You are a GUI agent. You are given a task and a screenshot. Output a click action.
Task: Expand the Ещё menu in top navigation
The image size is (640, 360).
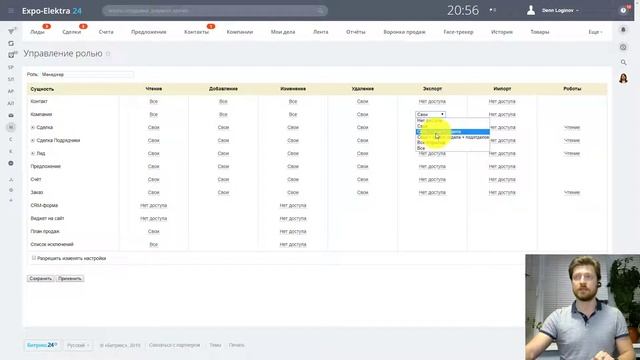point(595,32)
